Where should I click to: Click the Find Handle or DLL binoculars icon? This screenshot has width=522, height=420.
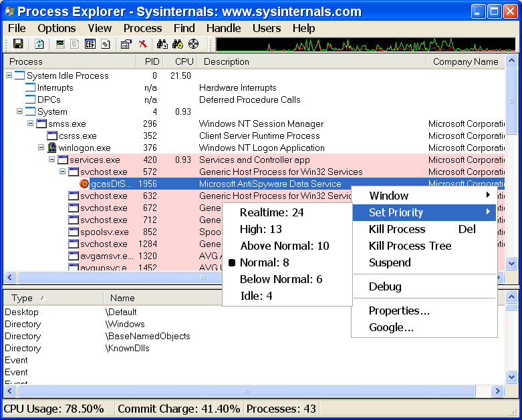coord(162,43)
